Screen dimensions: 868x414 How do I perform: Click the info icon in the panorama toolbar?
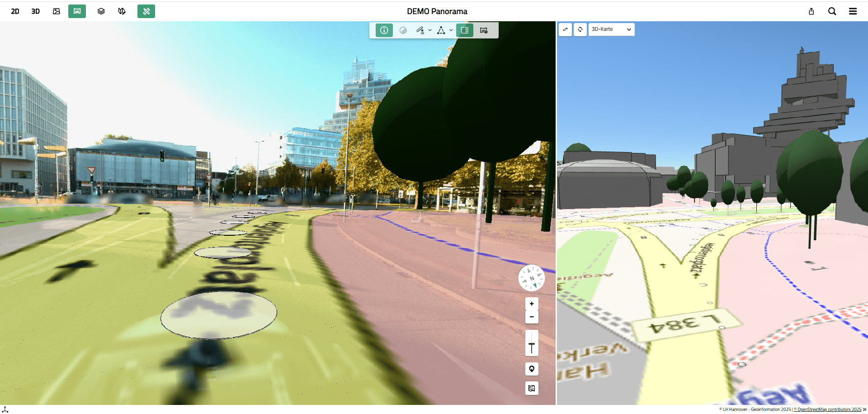[x=384, y=30]
